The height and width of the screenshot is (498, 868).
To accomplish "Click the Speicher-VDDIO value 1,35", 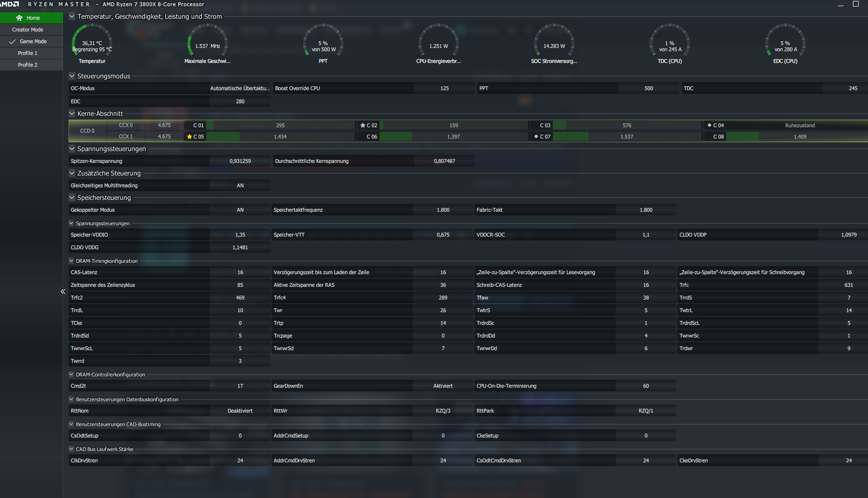I will (240, 235).
